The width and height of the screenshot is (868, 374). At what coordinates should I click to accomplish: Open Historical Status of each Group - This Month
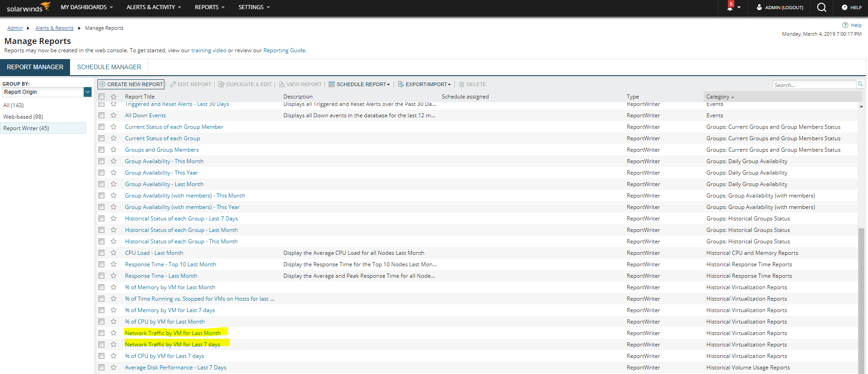181,242
